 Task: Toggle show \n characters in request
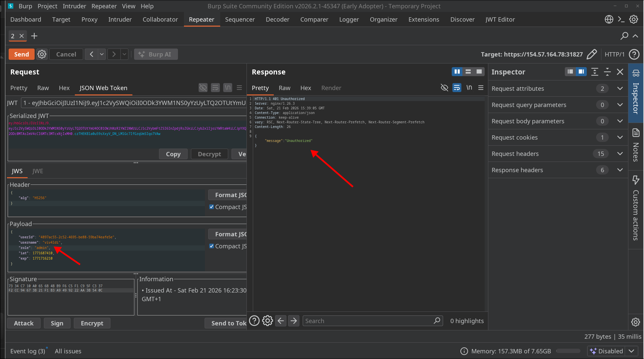pyautogui.click(x=228, y=88)
